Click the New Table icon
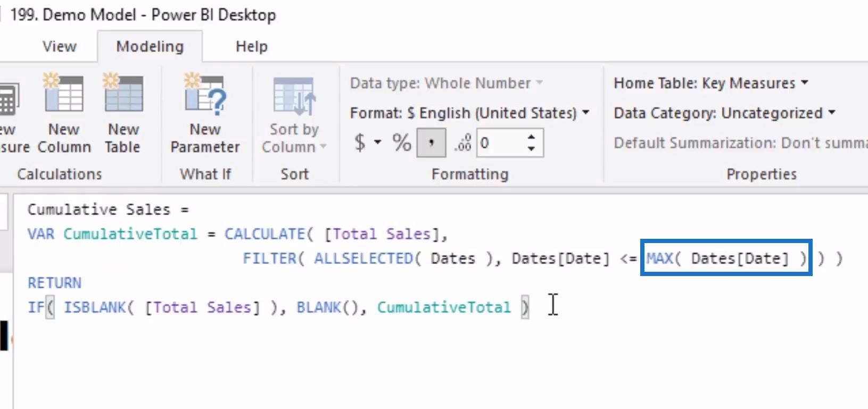 pyautogui.click(x=123, y=93)
